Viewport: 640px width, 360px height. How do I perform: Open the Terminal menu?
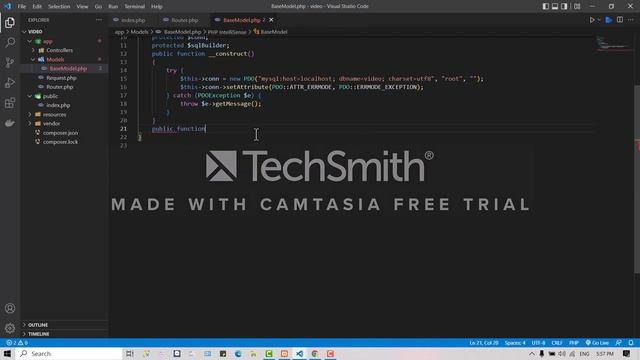(x=135, y=7)
